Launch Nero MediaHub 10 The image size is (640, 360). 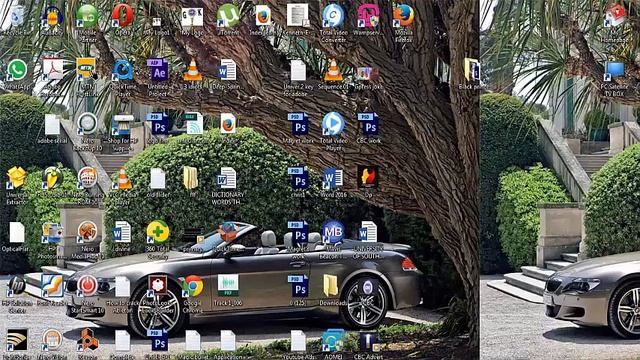click(87, 233)
